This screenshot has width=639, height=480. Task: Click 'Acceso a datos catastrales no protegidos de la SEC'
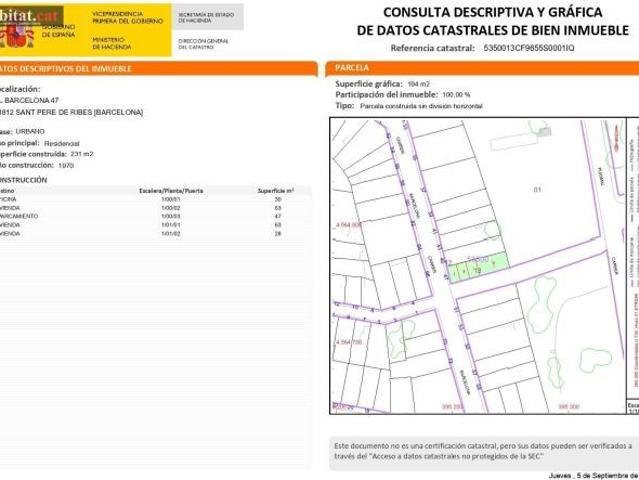(x=456, y=457)
